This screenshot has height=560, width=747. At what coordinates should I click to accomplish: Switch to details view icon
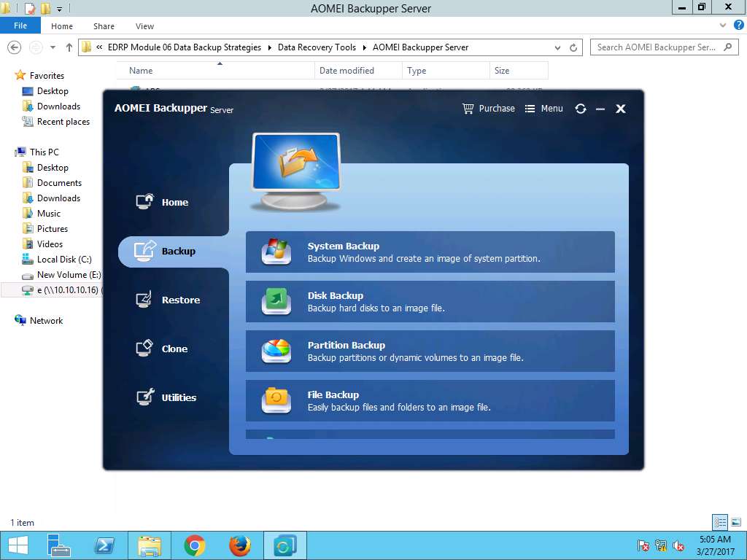tap(720, 522)
